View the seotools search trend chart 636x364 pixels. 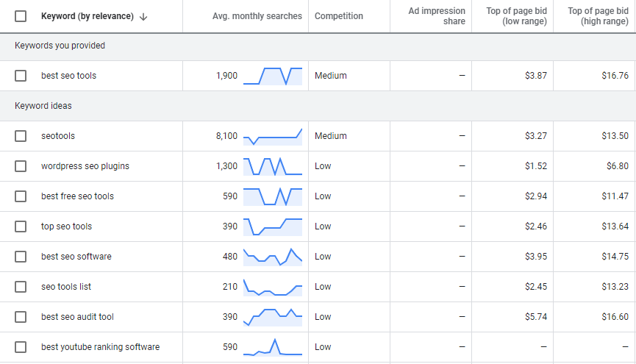(273, 136)
